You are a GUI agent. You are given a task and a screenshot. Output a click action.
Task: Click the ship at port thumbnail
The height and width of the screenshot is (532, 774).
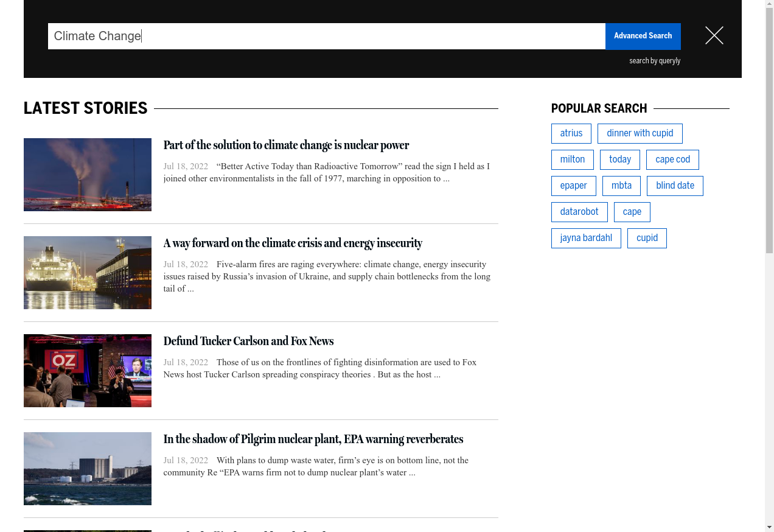point(88,273)
